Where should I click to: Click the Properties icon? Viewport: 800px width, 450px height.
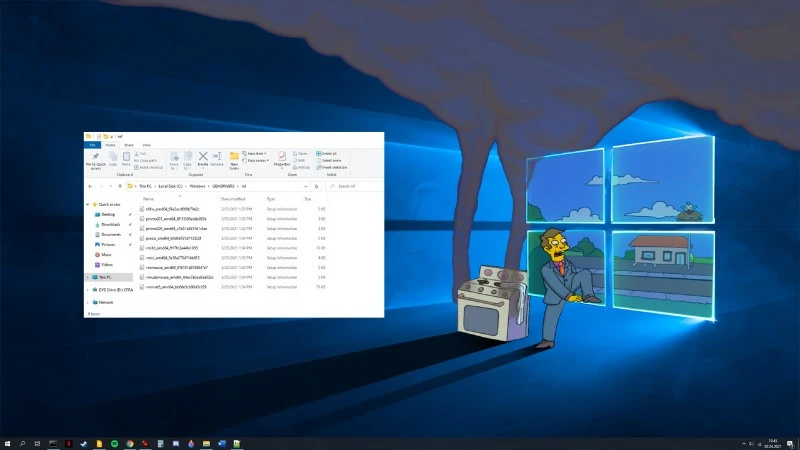pos(282,156)
